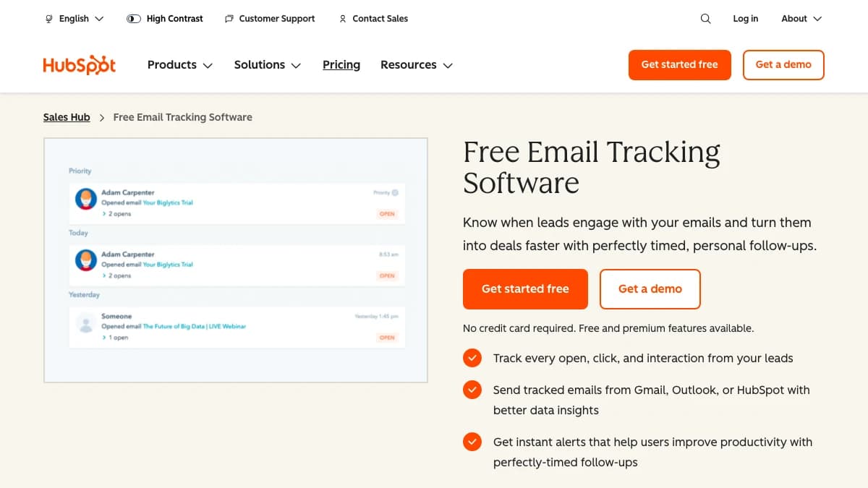Click the Customer Support chat icon

[229, 19]
